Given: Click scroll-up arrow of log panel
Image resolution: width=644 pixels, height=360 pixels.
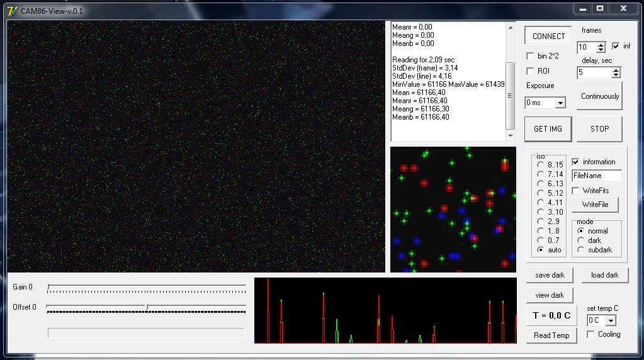Looking at the screenshot, I should pyautogui.click(x=511, y=28).
